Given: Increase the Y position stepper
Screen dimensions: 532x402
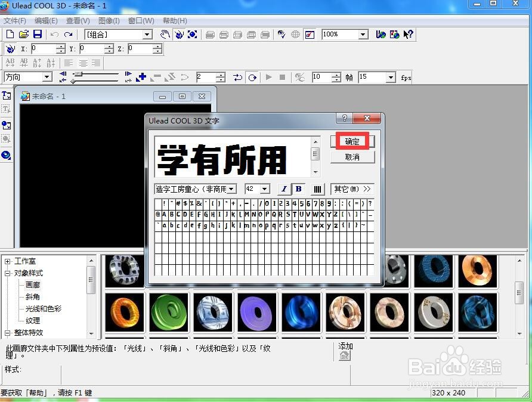Looking at the screenshot, I should click(x=109, y=47).
